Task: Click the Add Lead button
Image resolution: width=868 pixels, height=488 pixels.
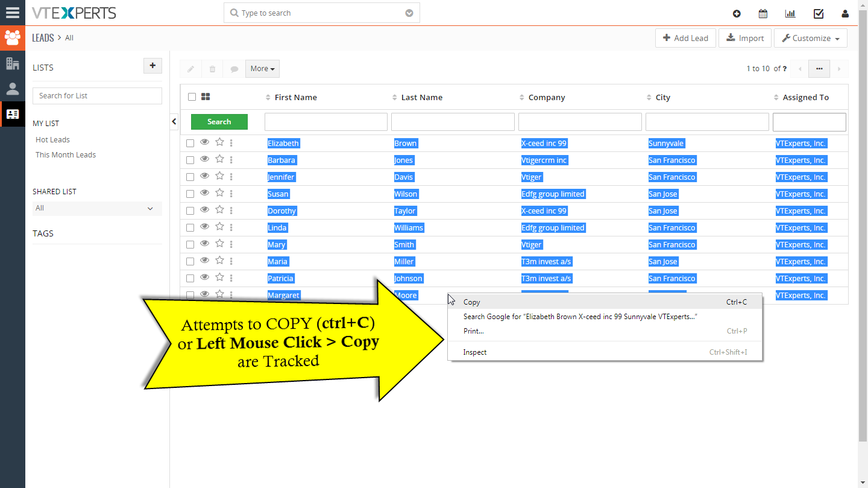Action: pyautogui.click(x=685, y=38)
